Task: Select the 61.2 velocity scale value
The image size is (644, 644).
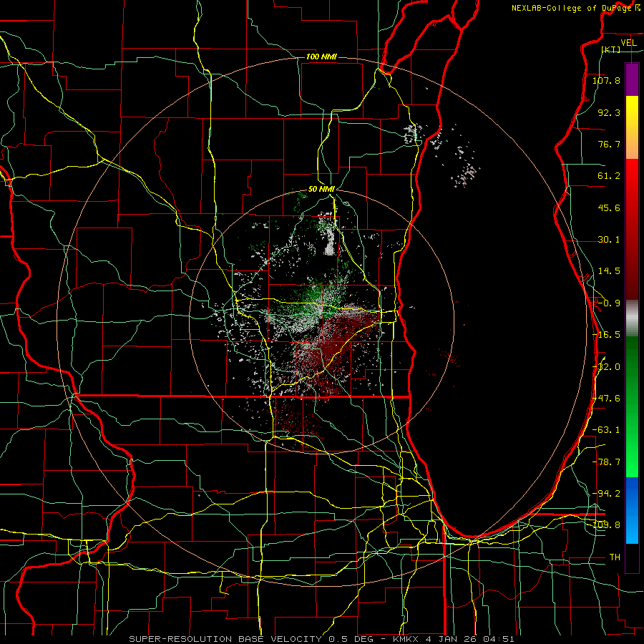Action: coord(609,176)
